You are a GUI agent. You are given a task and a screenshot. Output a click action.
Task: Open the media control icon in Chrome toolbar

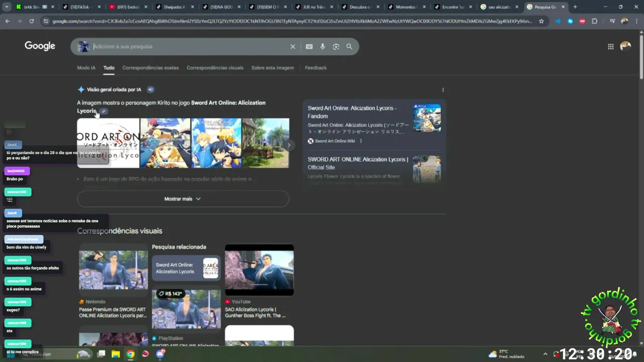pos(612,21)
